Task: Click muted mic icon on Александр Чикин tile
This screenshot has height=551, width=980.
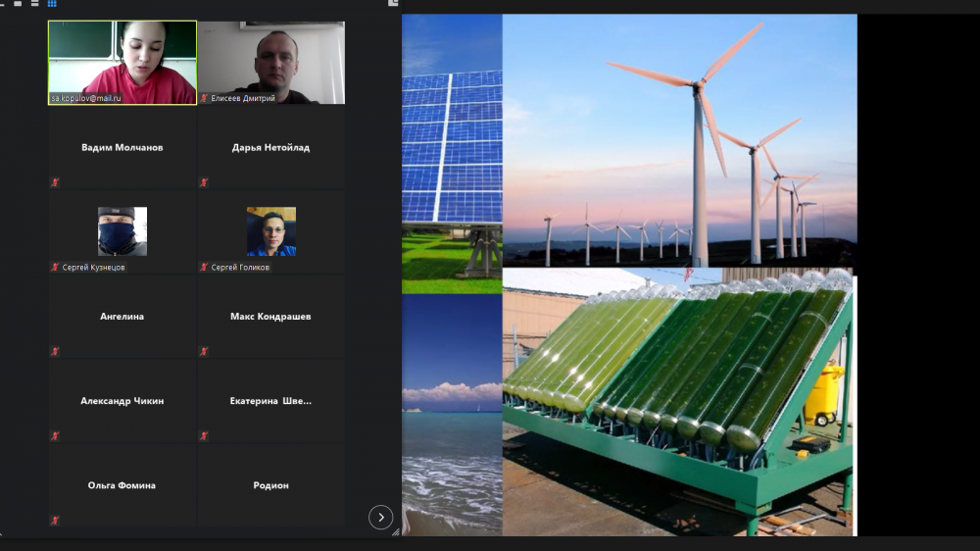Action: [x=55, y=436]
